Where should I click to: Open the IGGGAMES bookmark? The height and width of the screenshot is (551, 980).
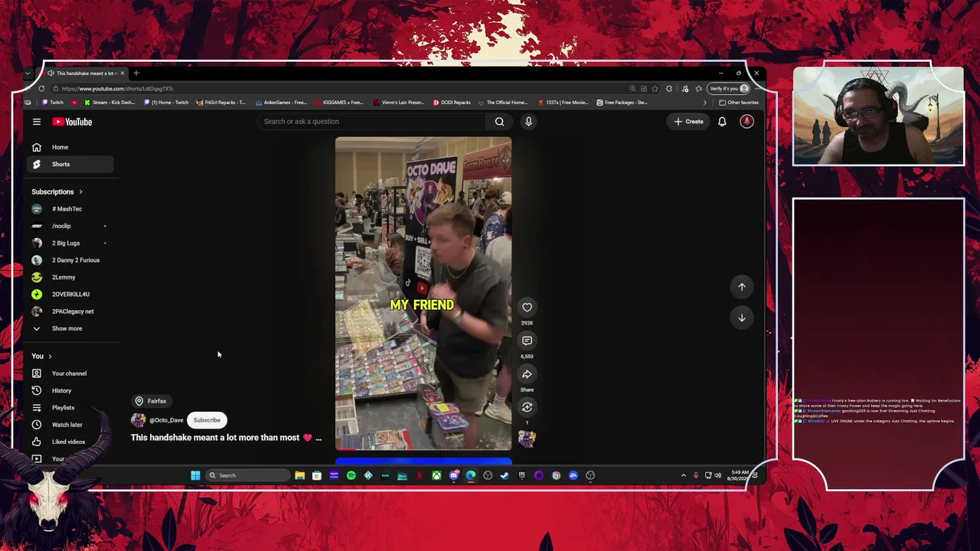(x=338, y=103)
